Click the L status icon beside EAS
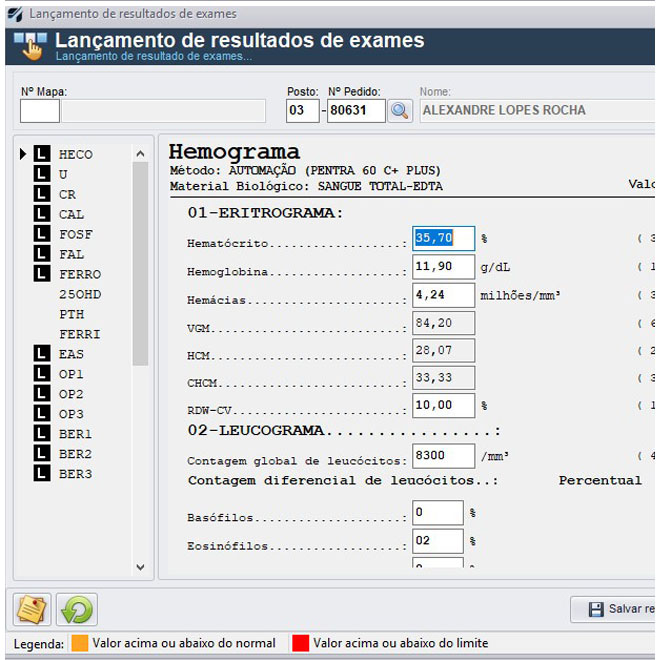Viewport: 660px width, 660px height. coord(42,354)
